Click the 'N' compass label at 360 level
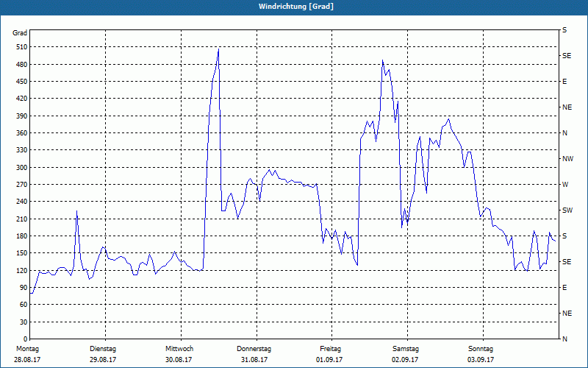The height and width of the screenshot is (368, 588). point(564,133)
